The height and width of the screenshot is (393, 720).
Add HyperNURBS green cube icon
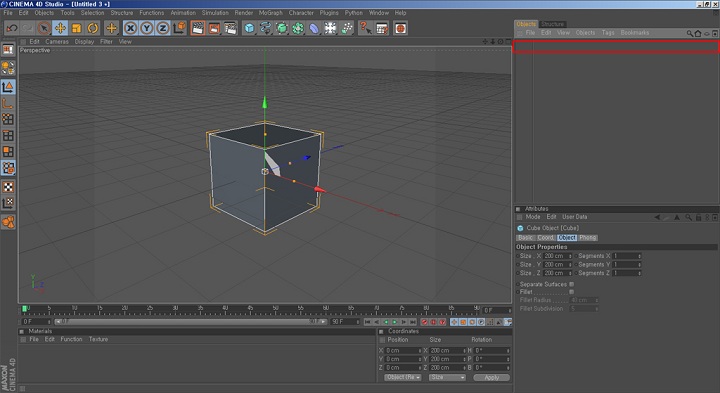(281, 28)
